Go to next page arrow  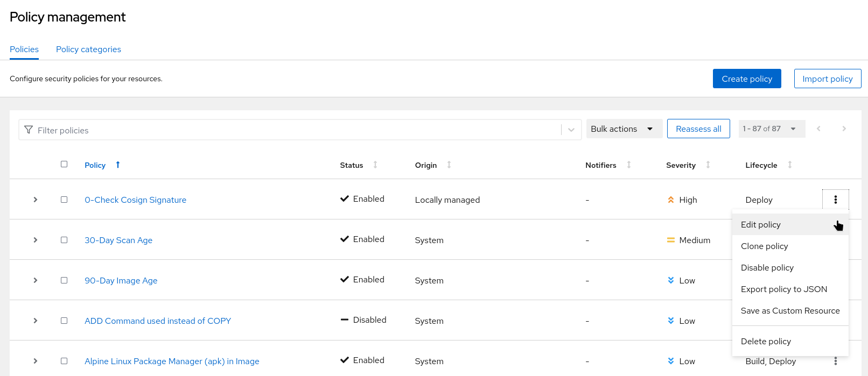(844, 129)
